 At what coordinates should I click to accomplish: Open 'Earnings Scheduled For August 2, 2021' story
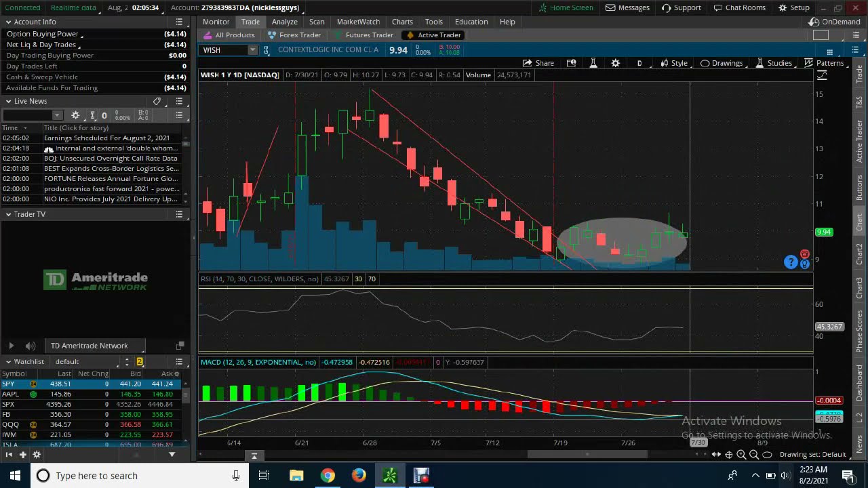106,138
